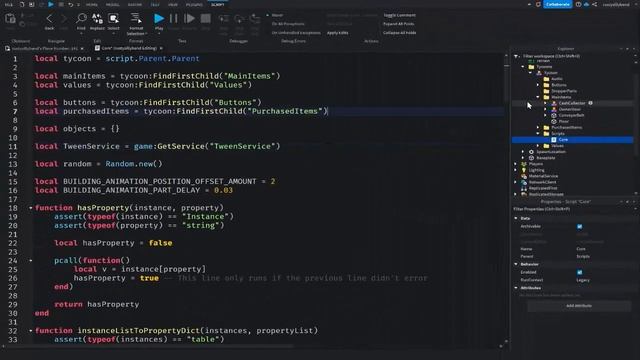Select ReplicatedFirst in Explorer
The width and height of the screenshot is (640, 360).
pos(543,188)
